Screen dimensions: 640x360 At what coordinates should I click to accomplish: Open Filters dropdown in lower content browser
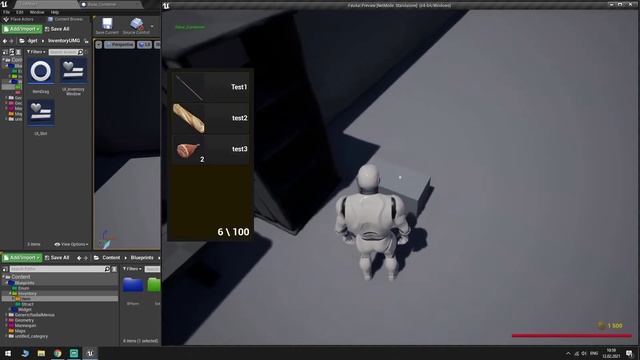(x=132, y=269)
